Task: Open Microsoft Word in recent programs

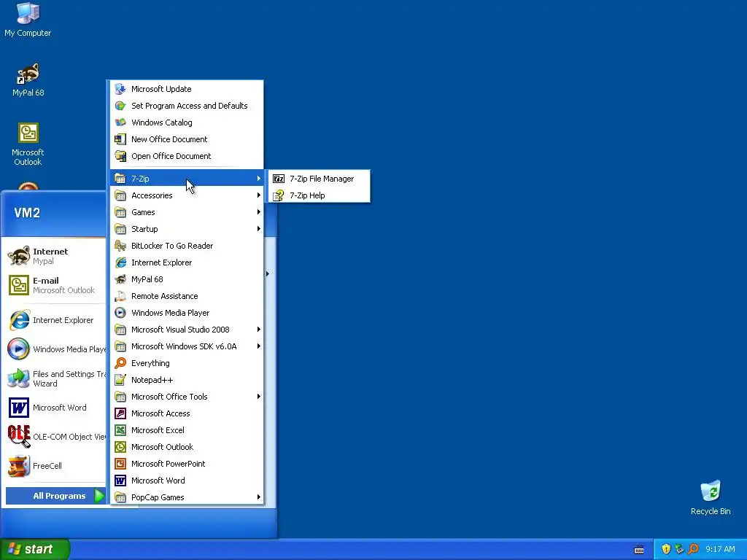Action: pos(55,408)
